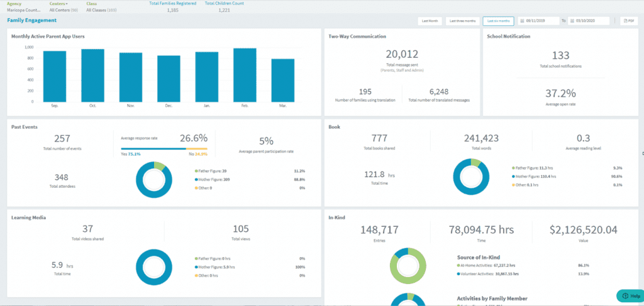Click the Past Events attendees donut chart
The height and width of the screenshot is (306, 644).
pos(154,180)
